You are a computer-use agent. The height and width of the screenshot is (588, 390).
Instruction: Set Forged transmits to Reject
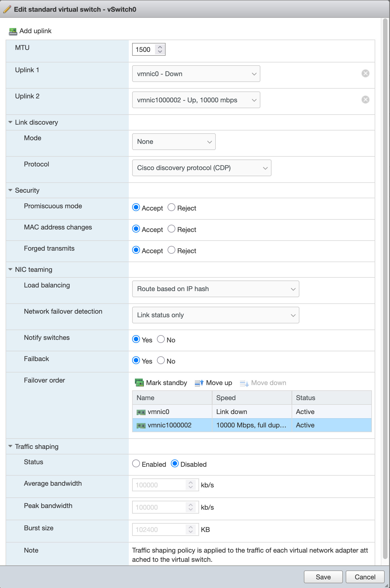171,250
